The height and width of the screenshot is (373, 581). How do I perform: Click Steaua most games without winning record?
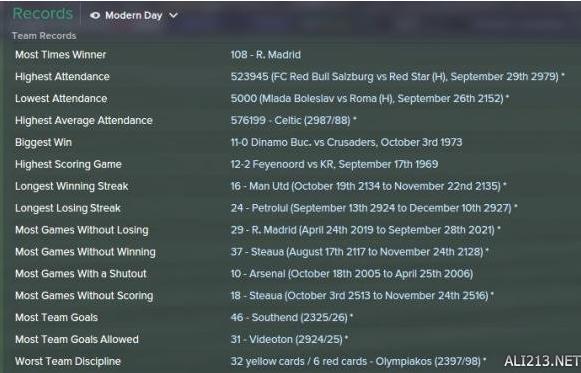[359, 252]
